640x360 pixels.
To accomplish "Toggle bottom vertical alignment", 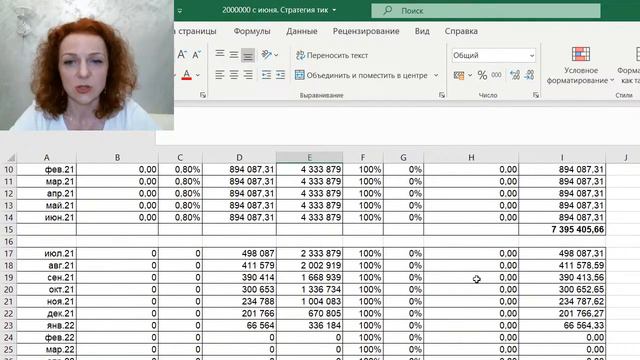I will click(x=248, y=55).
